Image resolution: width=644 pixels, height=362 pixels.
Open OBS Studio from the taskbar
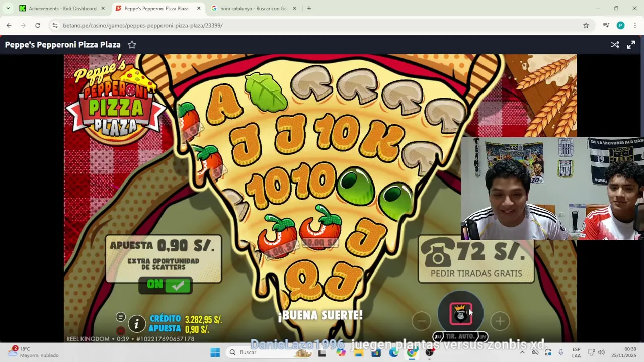click(x=429, y=352)
